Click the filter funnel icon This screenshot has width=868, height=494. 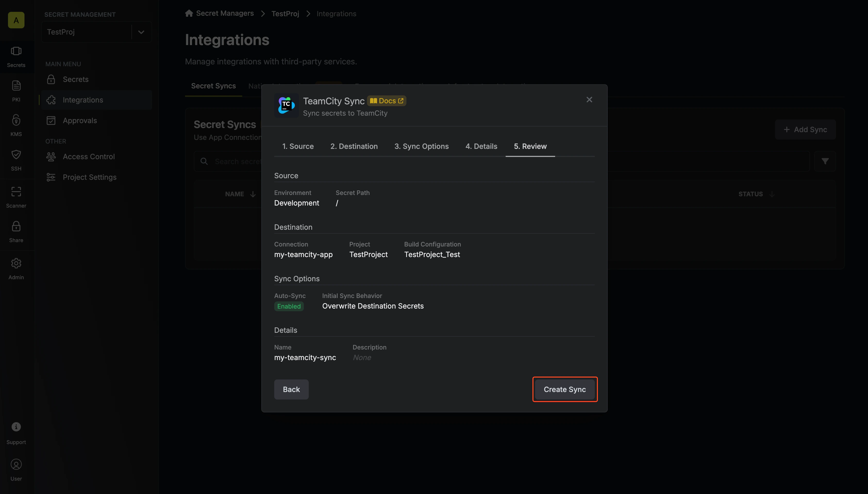click(825, 161)
